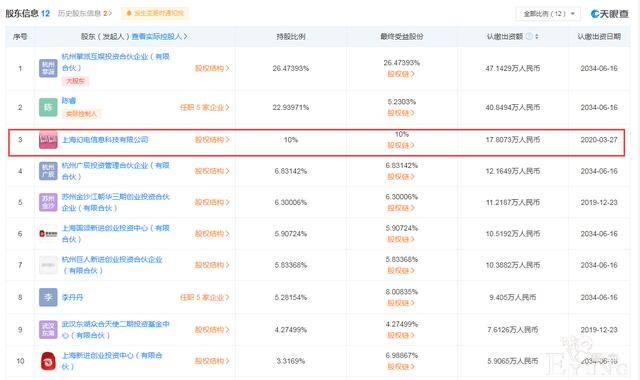The image size is (640, 380).
Task: Expand 任职 5 家企业 for 李丹丹
Action: click(205, 297)
